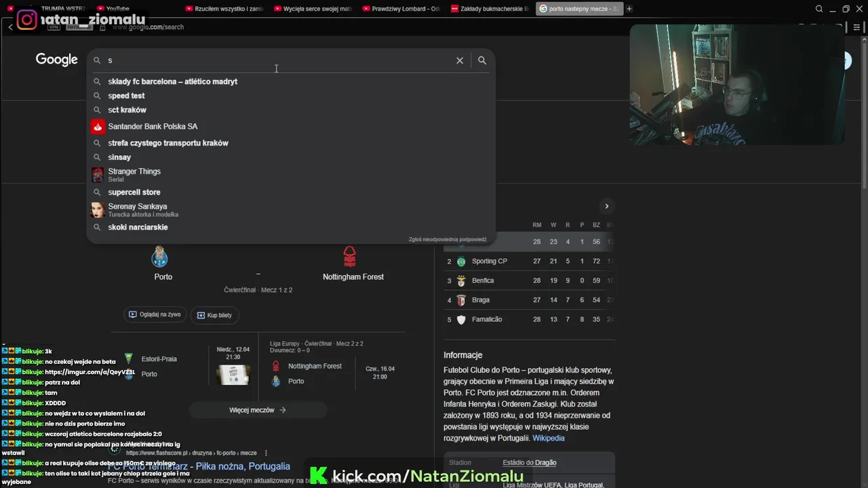Click the imgur link in bilkuje's chat message
The width and height of the screenshot is (868, 488).
[x=90, y=372]
